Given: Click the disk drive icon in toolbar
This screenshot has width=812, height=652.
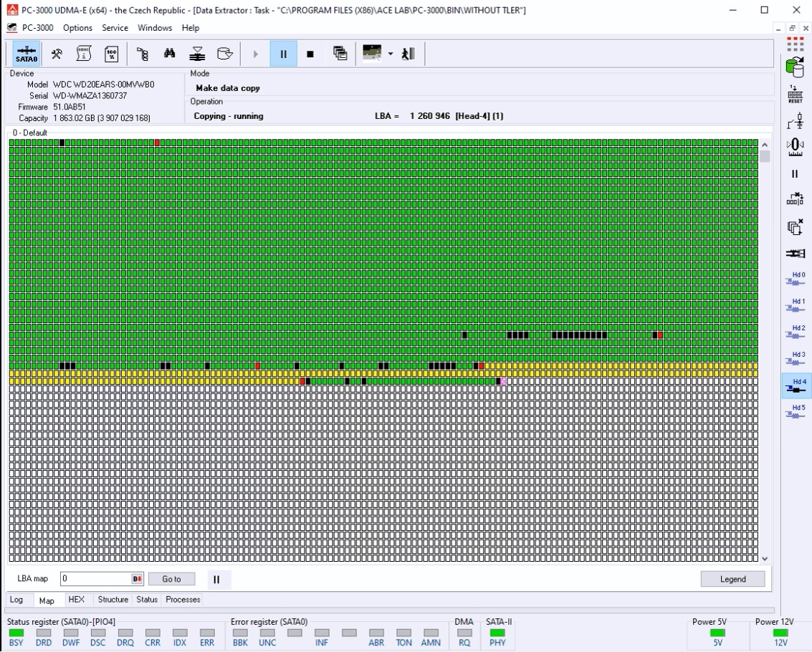Looking at the screenshot, I should pos(224,54).
